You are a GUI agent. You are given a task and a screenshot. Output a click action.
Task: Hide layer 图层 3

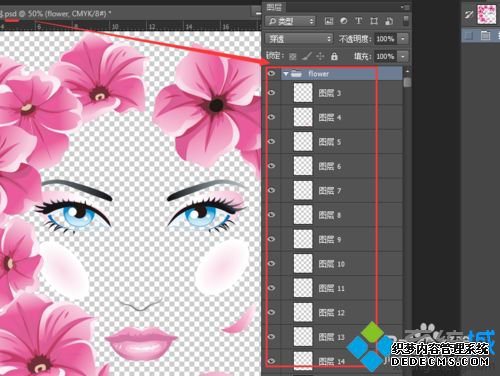point(272,93)
